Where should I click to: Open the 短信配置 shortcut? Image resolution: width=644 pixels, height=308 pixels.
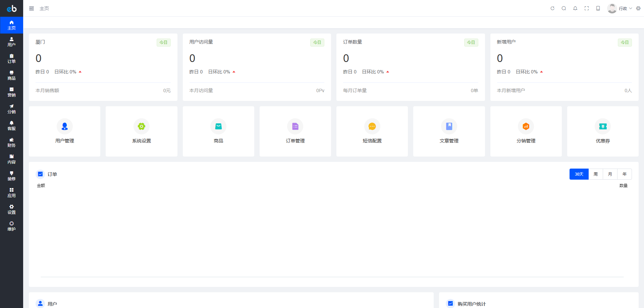(372, 131)
